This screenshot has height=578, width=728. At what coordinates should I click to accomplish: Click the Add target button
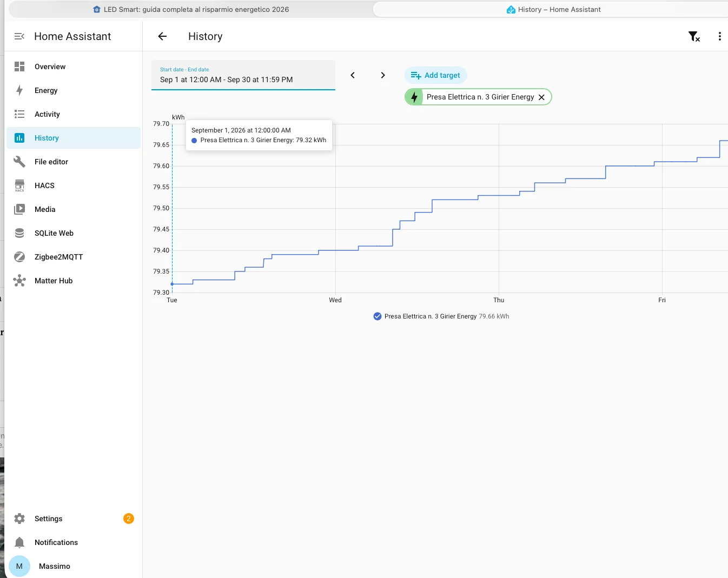(x=435, y=75)
